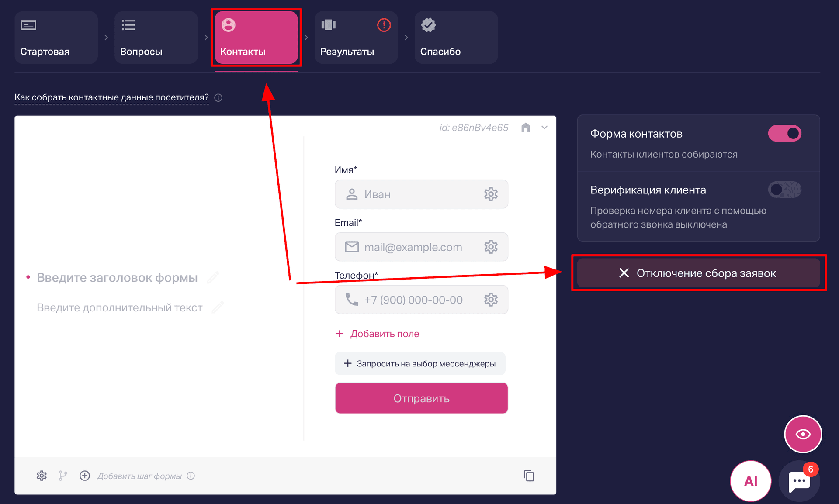Screen dimensions: 839x504
Task: Open the Email field settings gear
Action: coord(491,247)
